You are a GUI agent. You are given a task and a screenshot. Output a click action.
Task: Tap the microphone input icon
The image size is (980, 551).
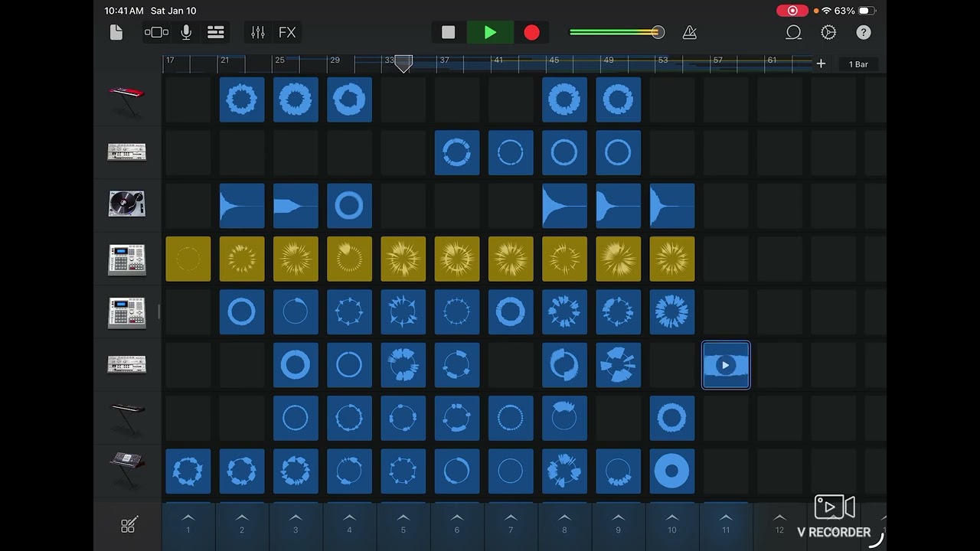point(186,32)
